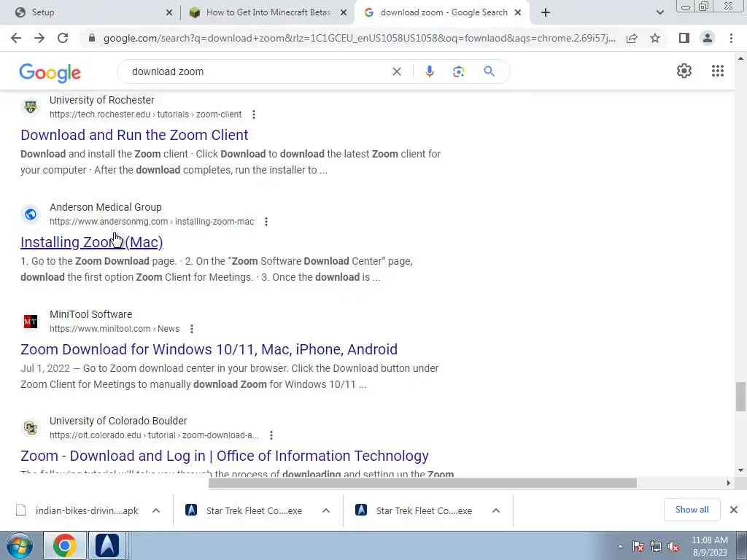The height and width of the screenshot is (560, 747).
Task: Click the Google logo
Action: click(50, 73)
